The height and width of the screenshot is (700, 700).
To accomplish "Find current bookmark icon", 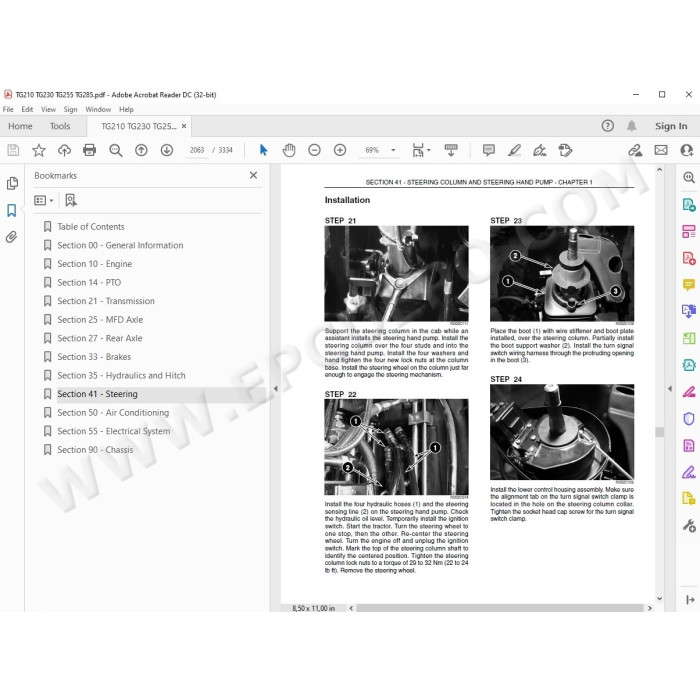I will (x=71, y=200).
